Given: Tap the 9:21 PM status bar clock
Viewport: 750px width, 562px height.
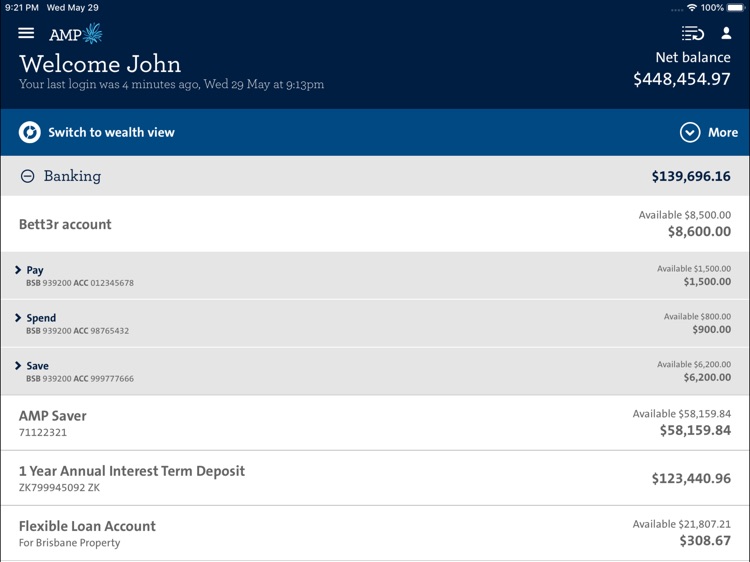Looking at the screenshot, I should [22, 8].
